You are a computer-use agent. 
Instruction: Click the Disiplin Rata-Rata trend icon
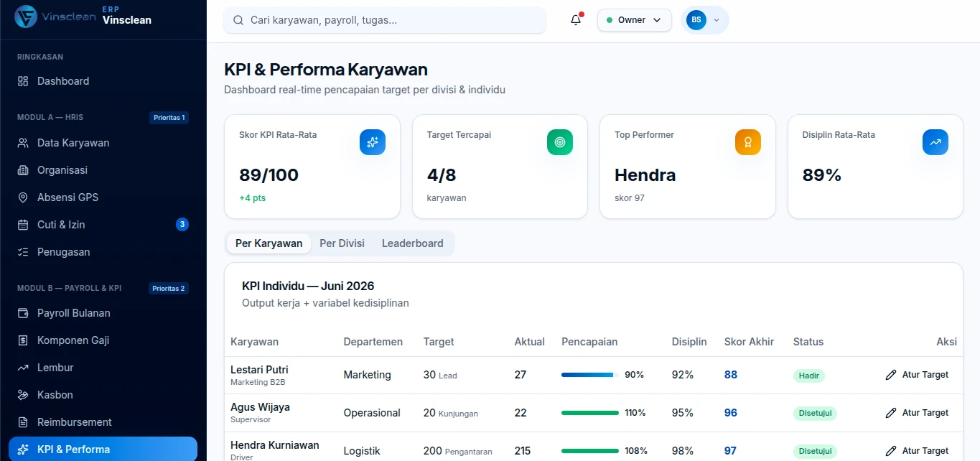point(935,142)
